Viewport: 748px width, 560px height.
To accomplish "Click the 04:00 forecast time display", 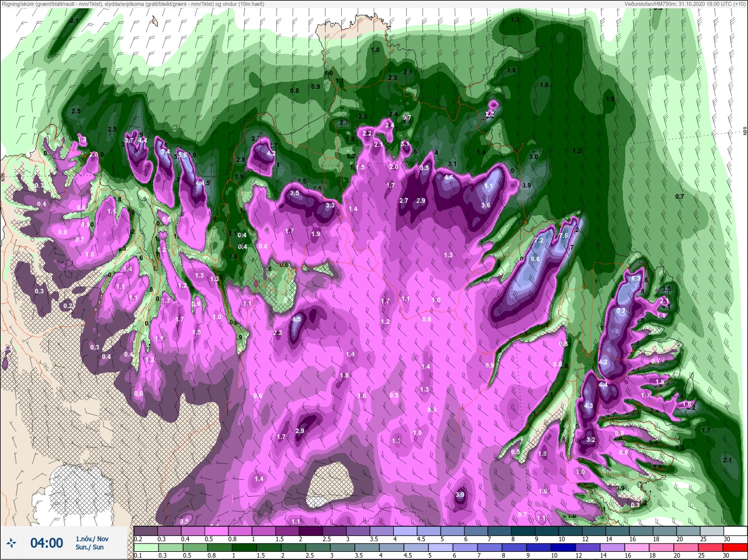I will coord(47,543).
